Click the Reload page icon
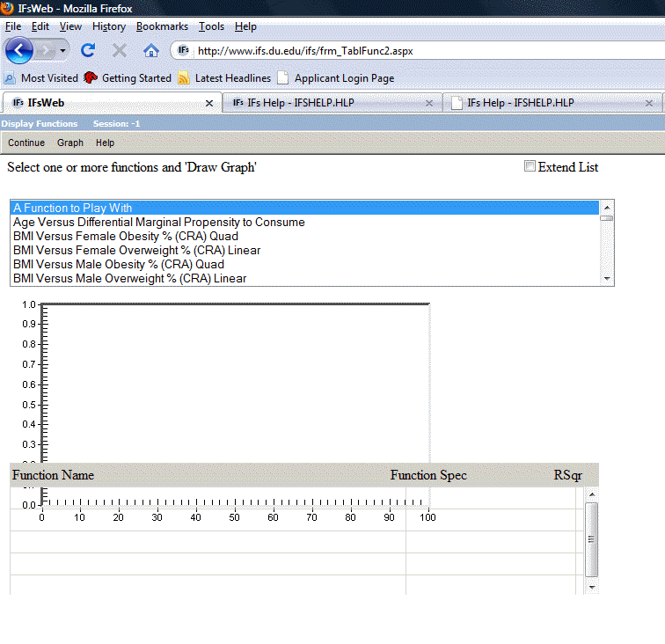665x644 pixels. coord(87,50)
